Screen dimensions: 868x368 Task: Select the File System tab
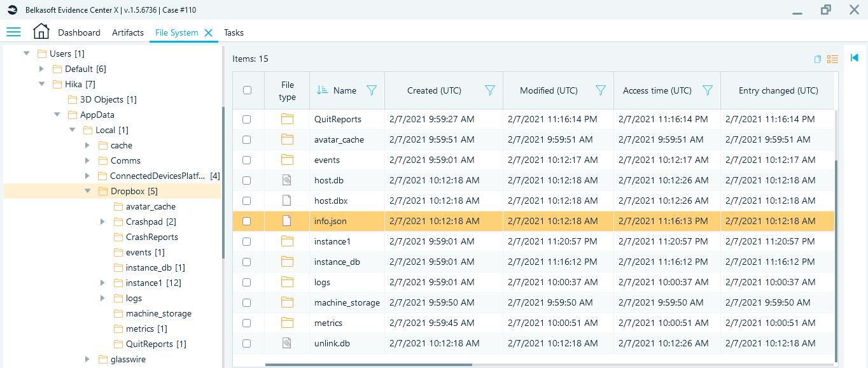[x=177, y=32]
